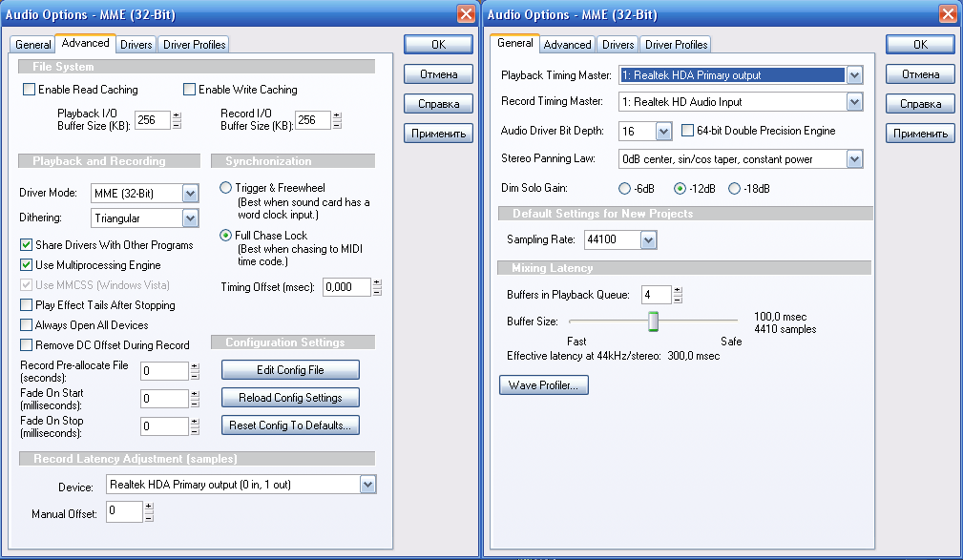Click Manual Offset input field
This screenshot has width=963, height=560.
point(125,511)
